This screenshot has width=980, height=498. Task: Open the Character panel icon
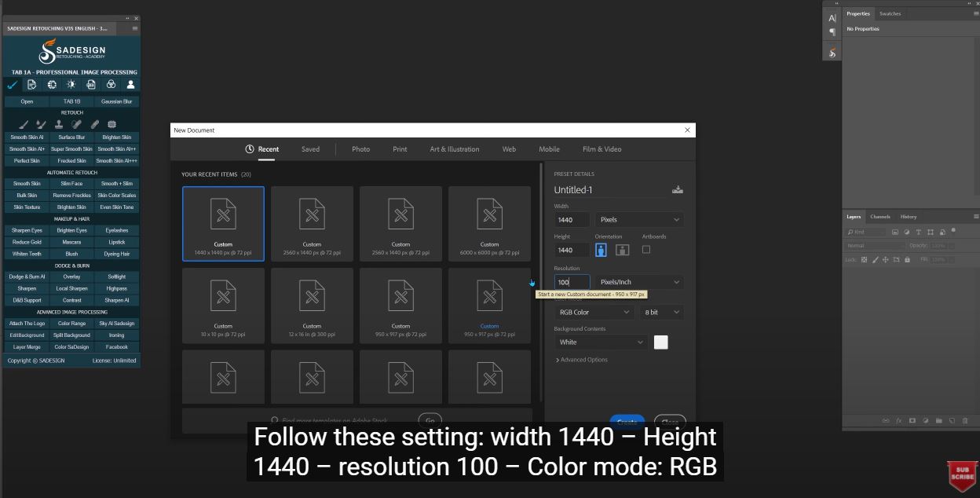[x=832, y=18]
